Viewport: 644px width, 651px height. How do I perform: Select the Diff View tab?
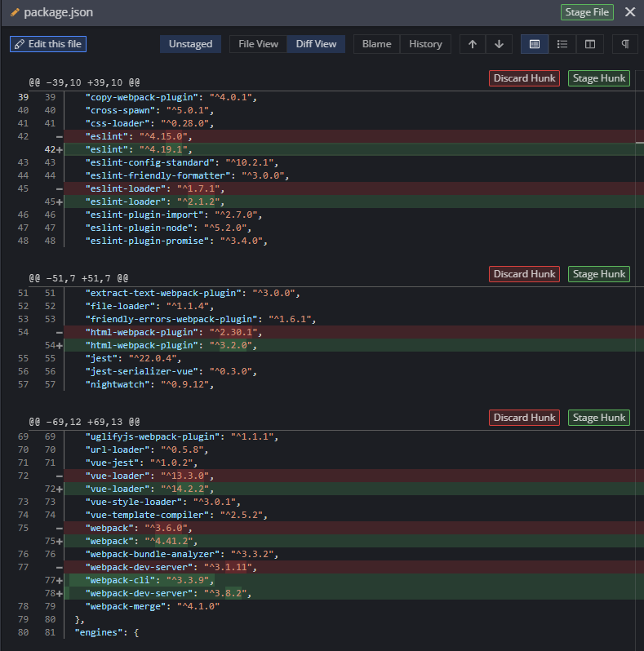click(316, 44)
